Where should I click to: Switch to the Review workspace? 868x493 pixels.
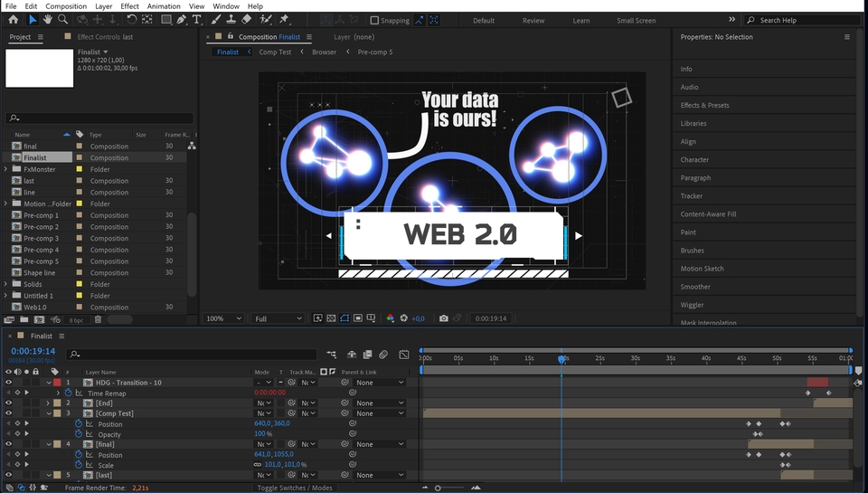pyautogui.click(x=533, y=21)
